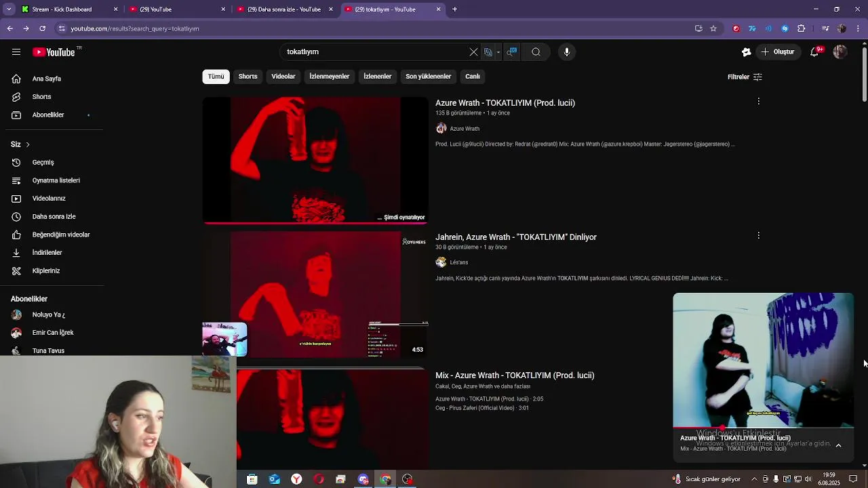Open the Jahrein TOKATLIYIM Dinliyor video title
868x488 pixels.
516,237
